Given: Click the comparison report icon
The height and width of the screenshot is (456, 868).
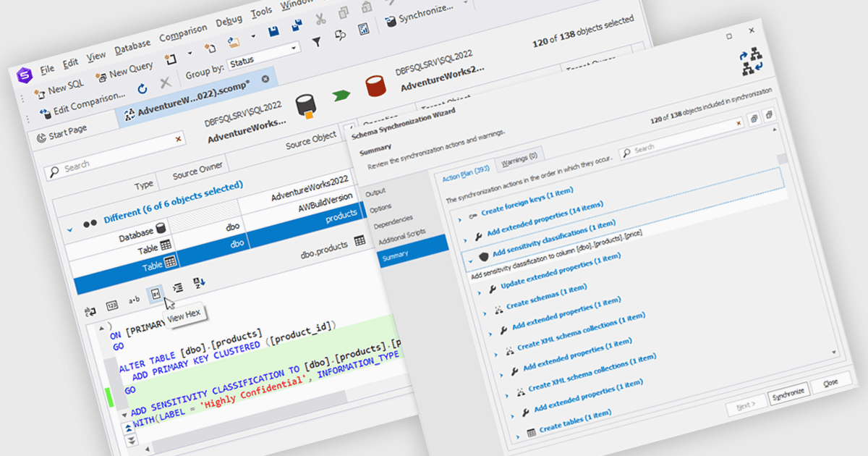Looking at the screenshot, I should coord(364,29).
